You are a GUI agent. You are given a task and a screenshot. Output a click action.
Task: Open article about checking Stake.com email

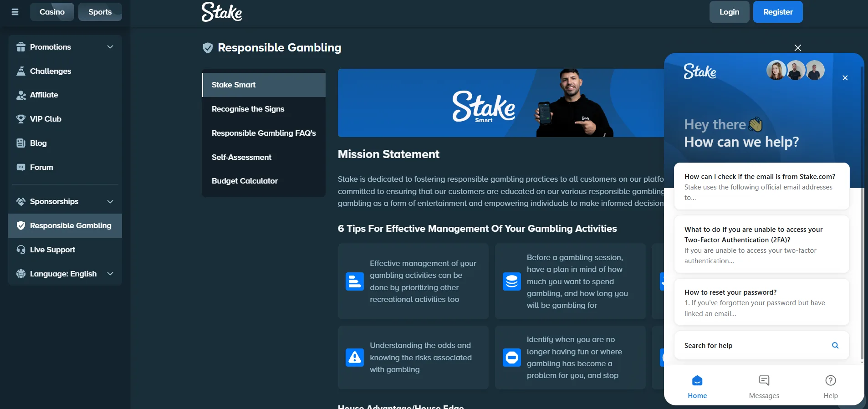762,186
